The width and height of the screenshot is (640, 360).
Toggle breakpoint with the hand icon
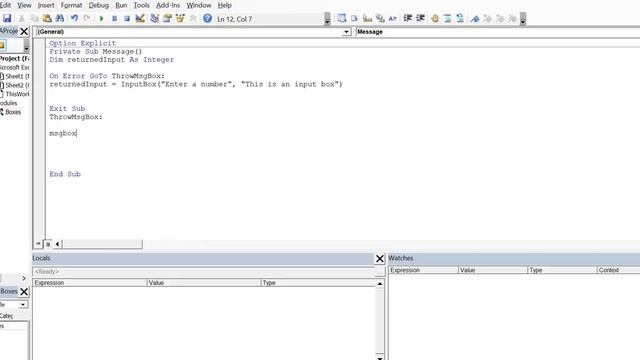[435, 18]
